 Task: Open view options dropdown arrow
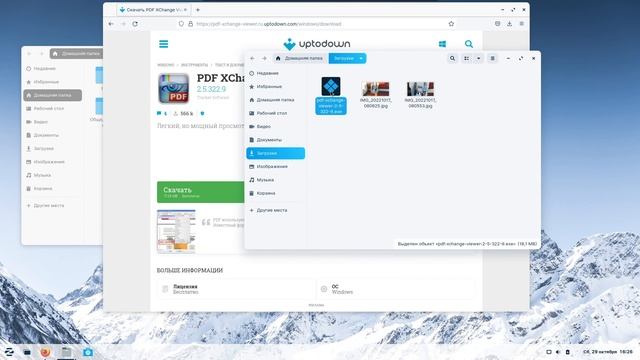tap(478, 58)
